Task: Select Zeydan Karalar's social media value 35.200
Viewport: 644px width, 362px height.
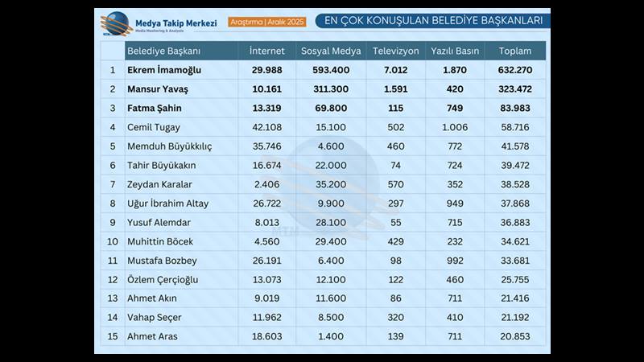Action: coord(330,184)
